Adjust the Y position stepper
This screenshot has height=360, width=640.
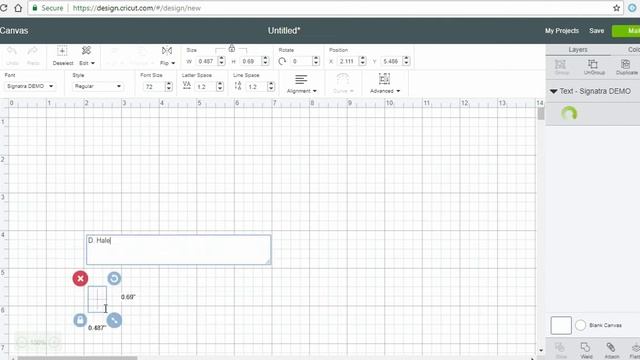pos(406,61)
